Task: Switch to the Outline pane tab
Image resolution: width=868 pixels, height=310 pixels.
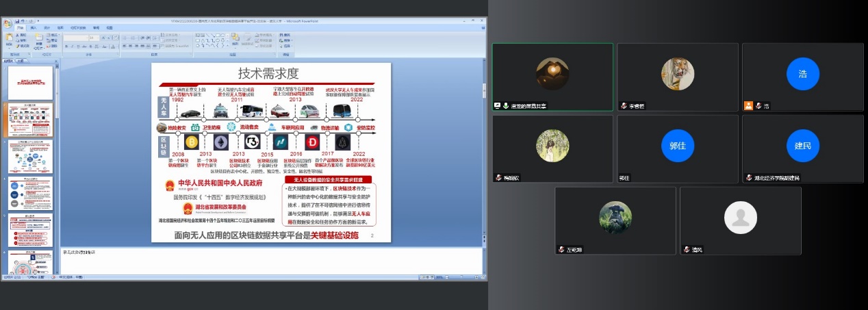Action: (x=21, y=60)
